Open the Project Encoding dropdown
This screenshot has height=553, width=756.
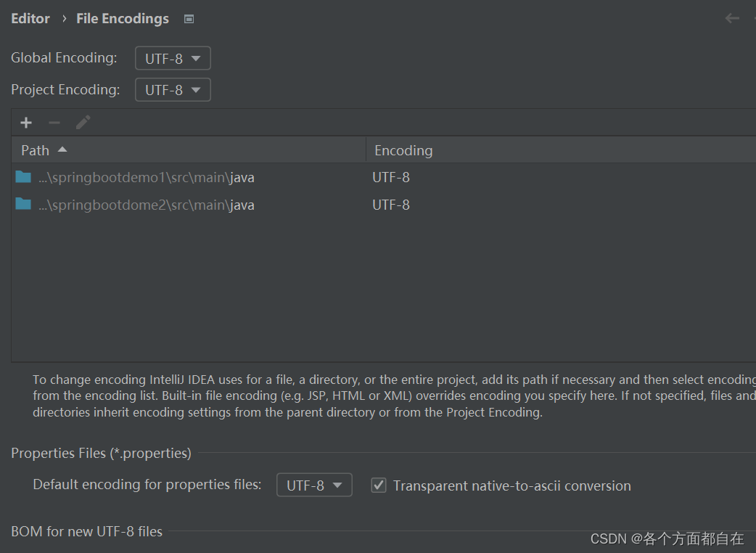pos(172,89)
